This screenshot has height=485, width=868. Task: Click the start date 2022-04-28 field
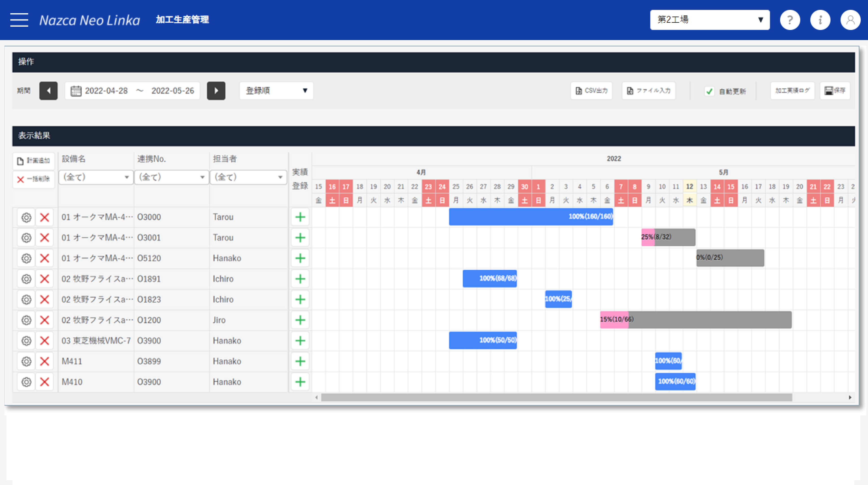click(x=106, y=91)
